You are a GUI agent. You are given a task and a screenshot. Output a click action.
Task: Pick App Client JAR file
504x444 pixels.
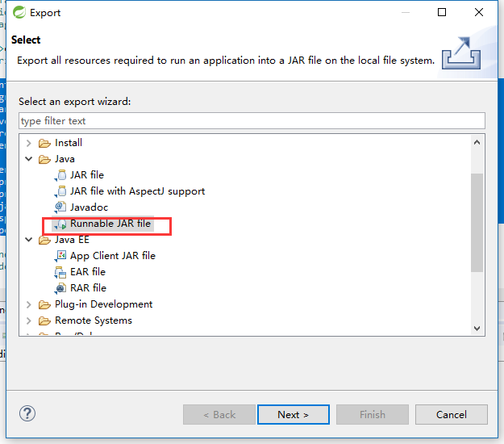pos(113,256)
